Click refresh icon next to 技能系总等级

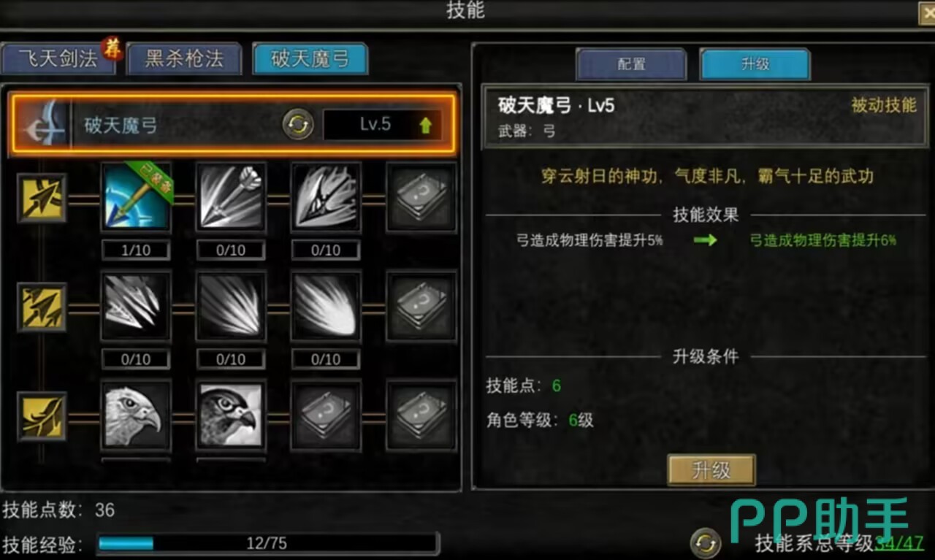click(706, 543)
